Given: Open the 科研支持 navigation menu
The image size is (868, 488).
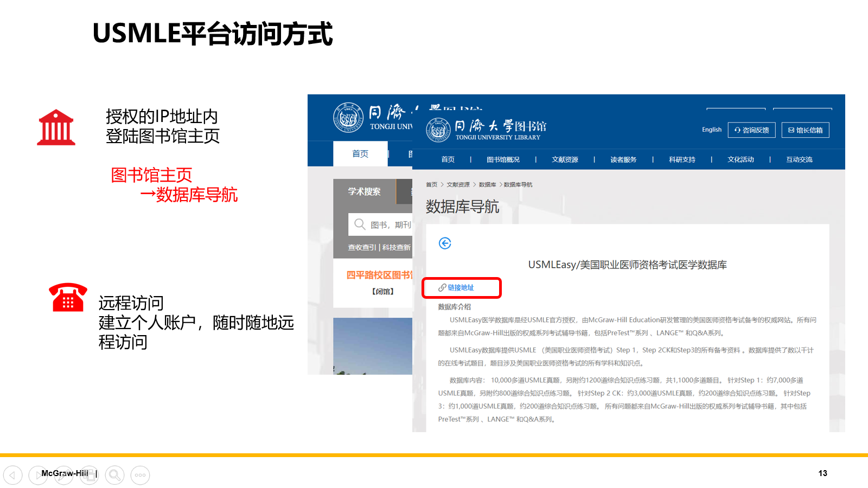Looking at the screenshot, I should tap(682, 159).
